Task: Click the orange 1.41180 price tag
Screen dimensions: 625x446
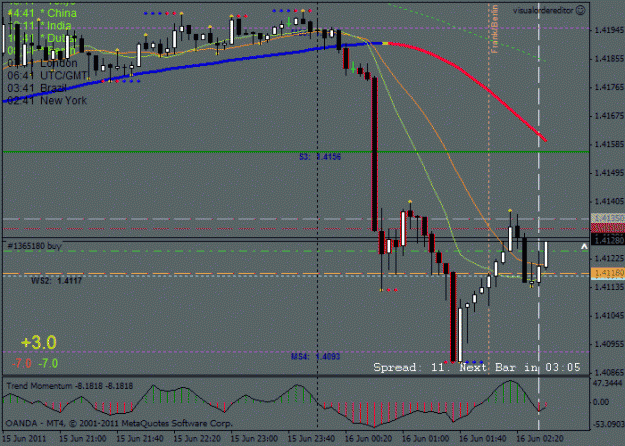Action: coord(609,273)
